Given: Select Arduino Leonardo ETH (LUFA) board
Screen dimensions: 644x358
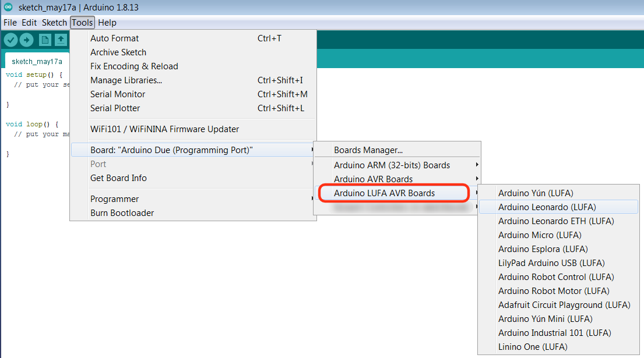Looking at the screenshot, I should [x=558, y=221].
